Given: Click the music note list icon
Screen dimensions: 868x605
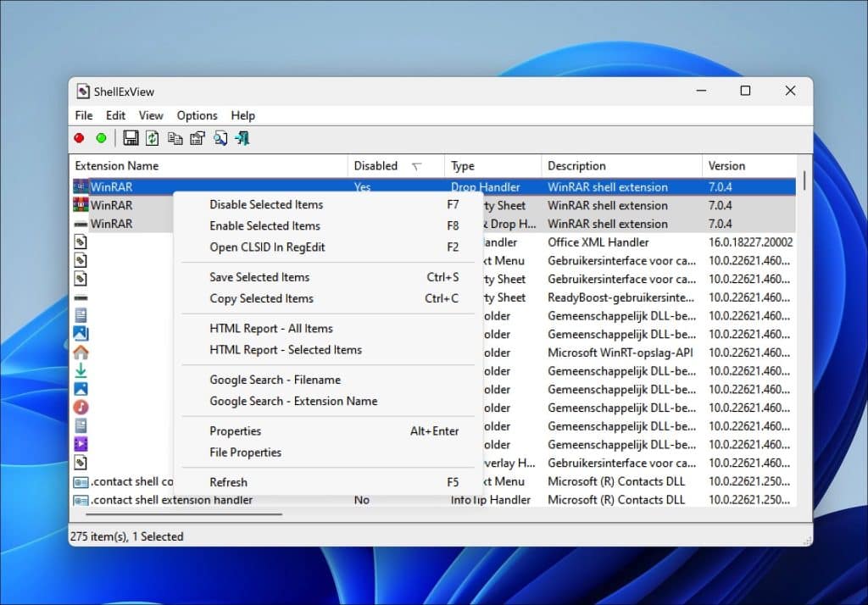Looking at the screenshot, I should tap(81, 407).
